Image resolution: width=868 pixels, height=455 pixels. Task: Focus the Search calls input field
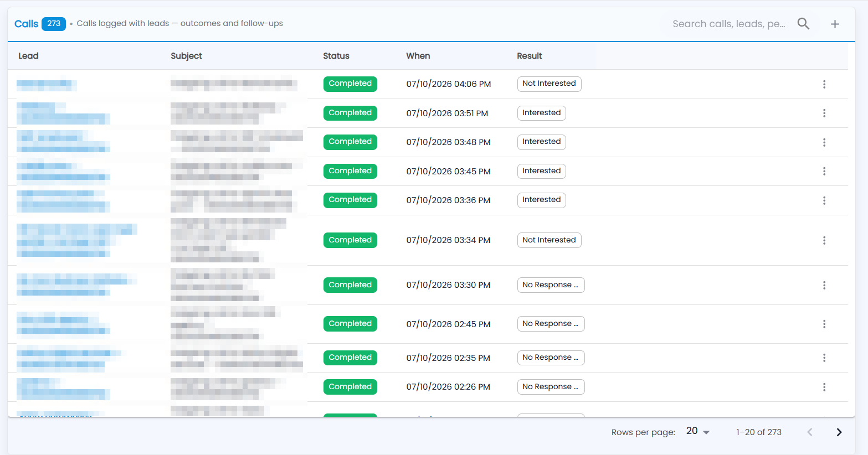pyautogui.click(x=728, y=24)
